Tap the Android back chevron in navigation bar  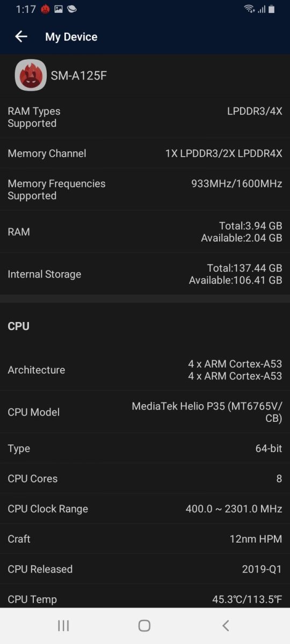[226, 625]
